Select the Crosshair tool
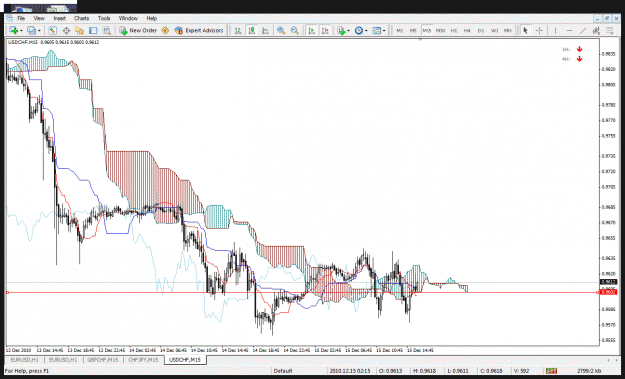The width and height of the screenshot is (625, 379). [x=539, y=30]
